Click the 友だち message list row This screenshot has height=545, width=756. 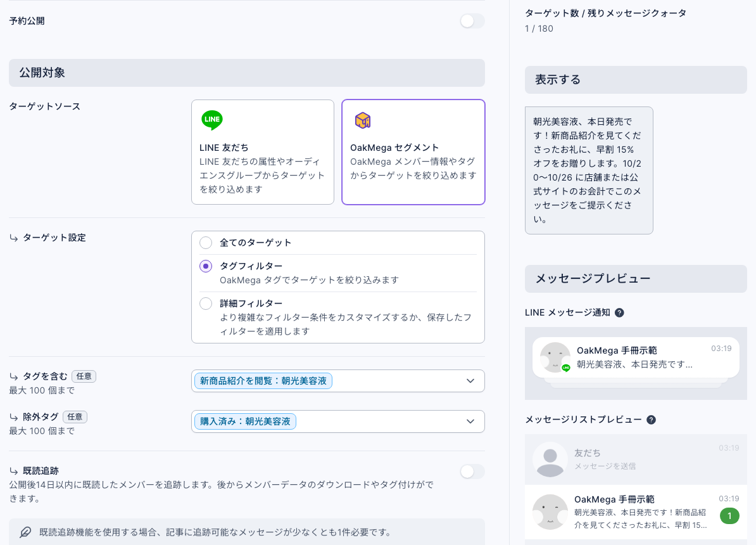[x=636, y=459]
